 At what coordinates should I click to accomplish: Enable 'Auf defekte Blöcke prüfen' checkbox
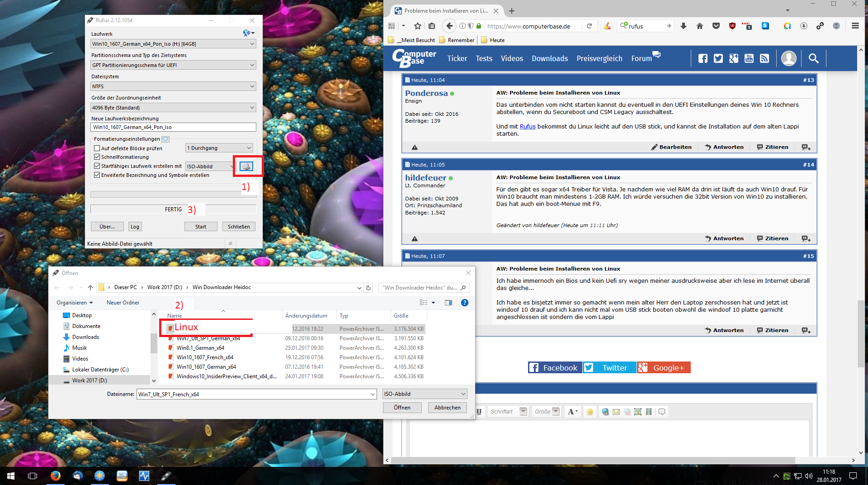(97, 148)
